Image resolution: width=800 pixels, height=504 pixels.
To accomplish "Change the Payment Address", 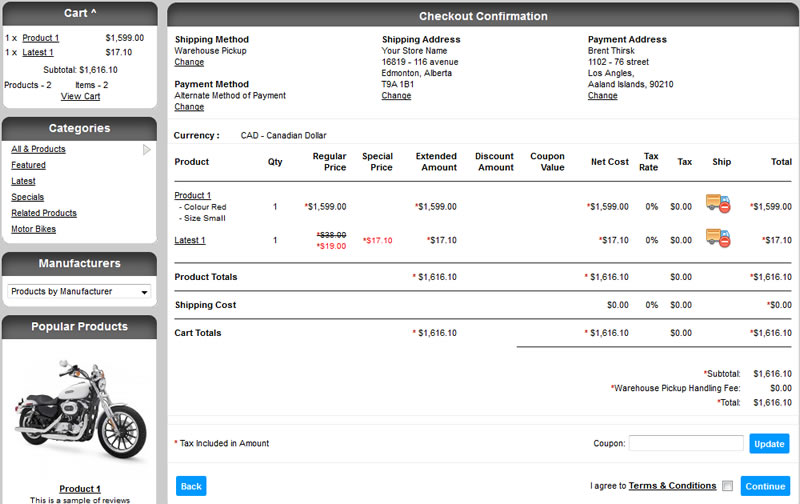I will pos(603,96).
